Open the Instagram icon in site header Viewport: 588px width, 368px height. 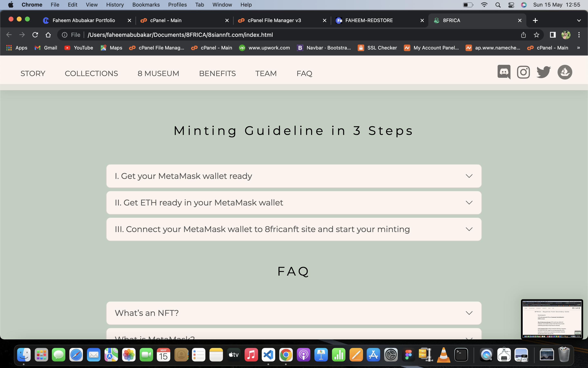(x=523, y=72)
